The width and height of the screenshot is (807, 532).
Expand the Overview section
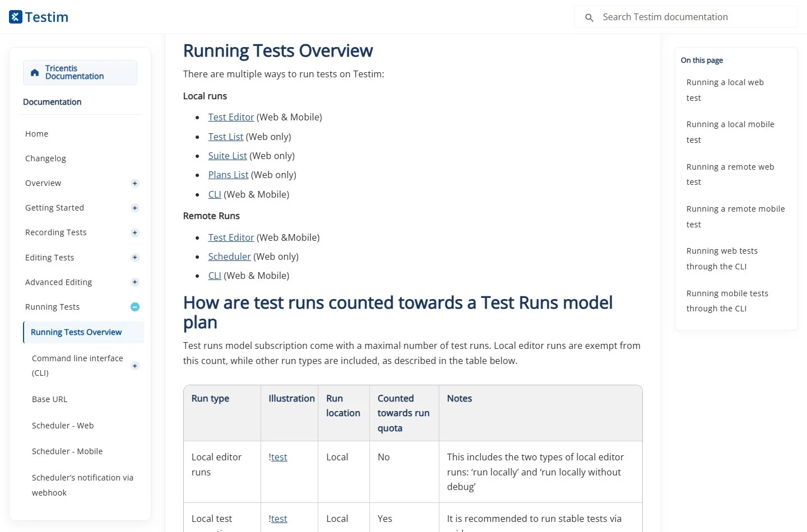[x=134, y=183]
